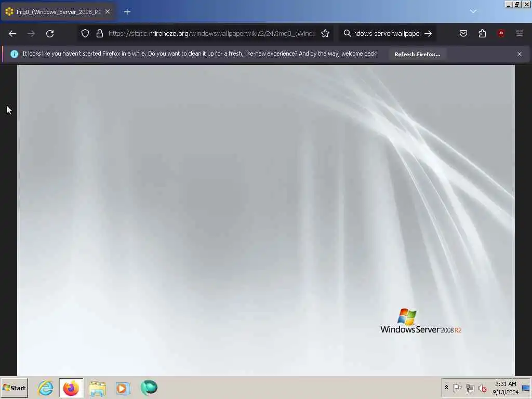Focus the URL address field

click(212, 33)
